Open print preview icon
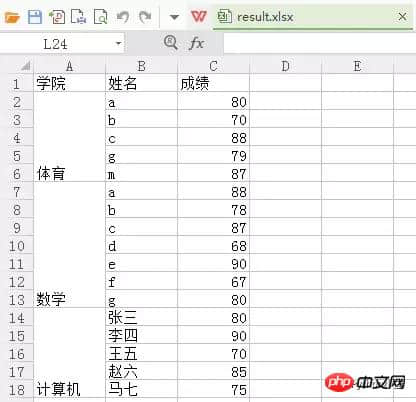 [x=101, y=17]
